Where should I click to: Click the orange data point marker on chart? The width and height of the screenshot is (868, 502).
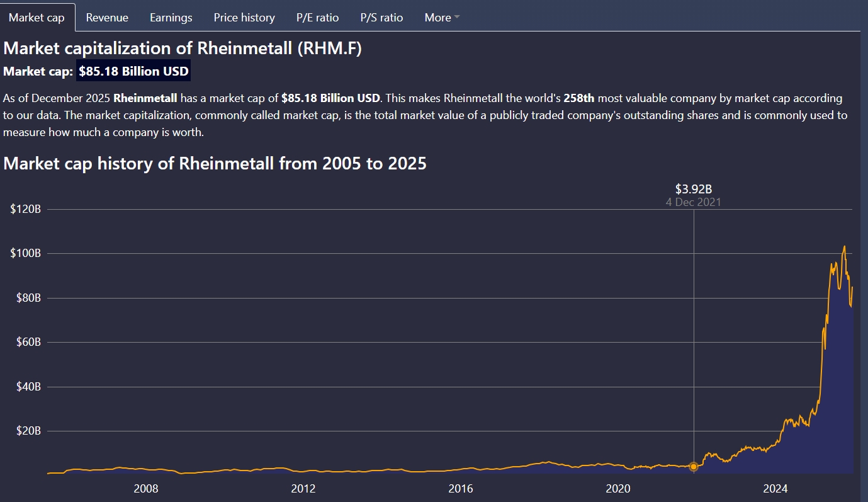point(694,467)
